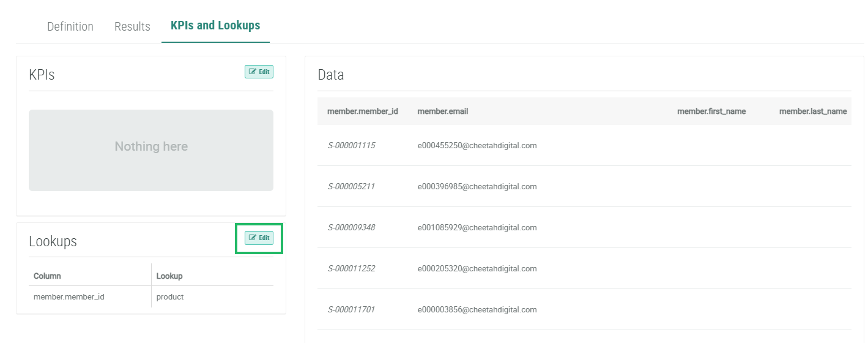
Task: Click email e000003856@cheetahdigital.com
Action: click(477, 309)
